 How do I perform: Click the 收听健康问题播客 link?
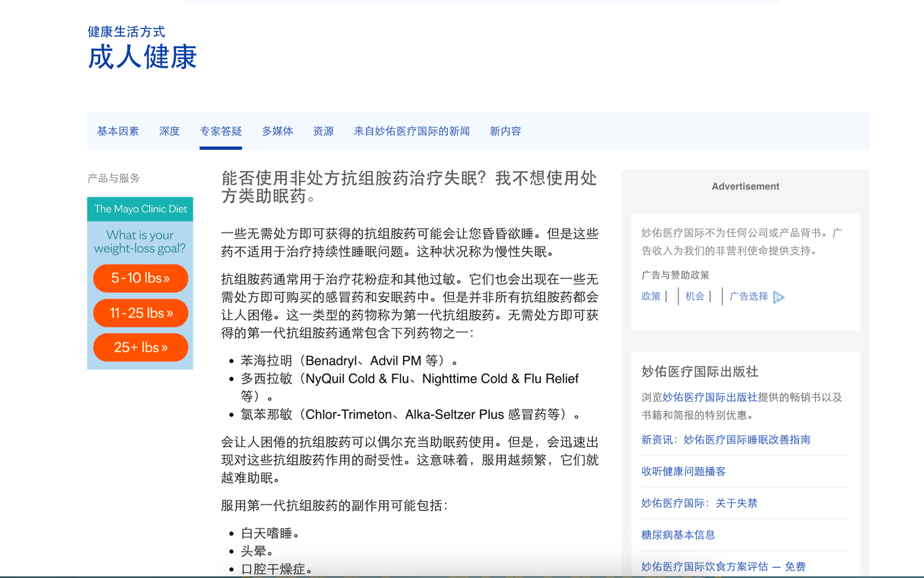[683, 471]
